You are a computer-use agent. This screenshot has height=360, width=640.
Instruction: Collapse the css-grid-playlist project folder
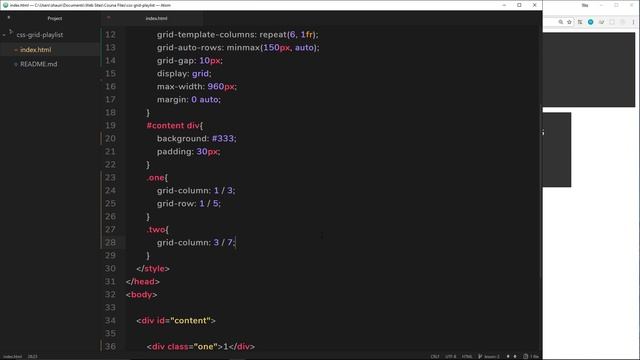[x=4, y=35]
